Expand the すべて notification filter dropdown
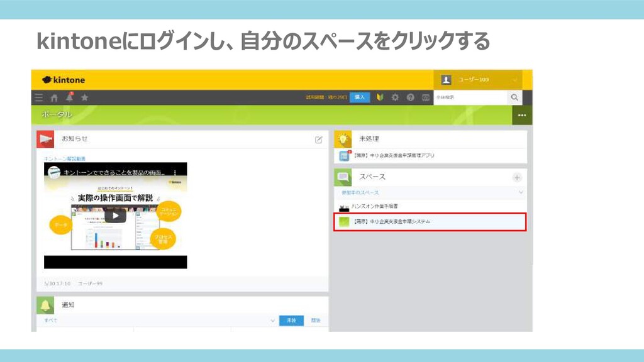Screen dimensions: 644x362 click(273, 321)
